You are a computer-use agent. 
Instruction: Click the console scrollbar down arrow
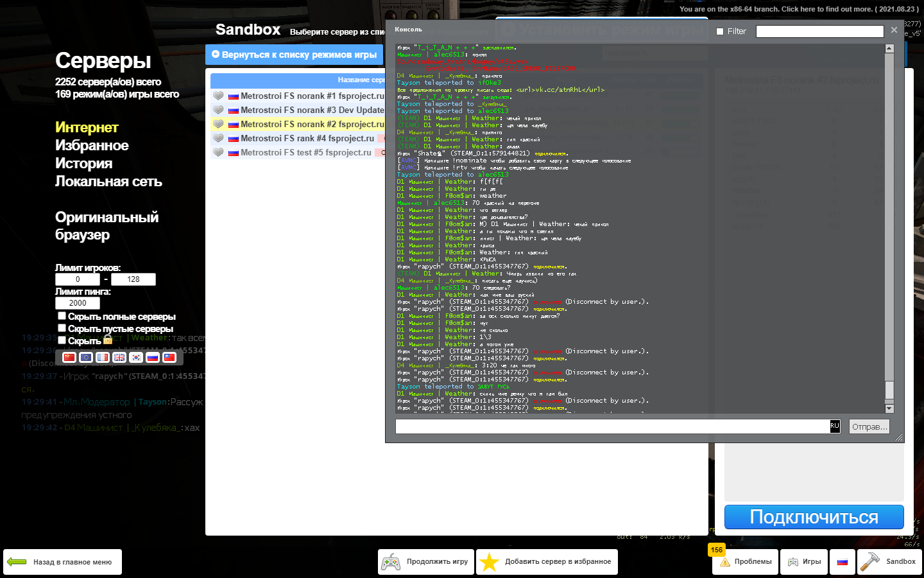point(889,408)
